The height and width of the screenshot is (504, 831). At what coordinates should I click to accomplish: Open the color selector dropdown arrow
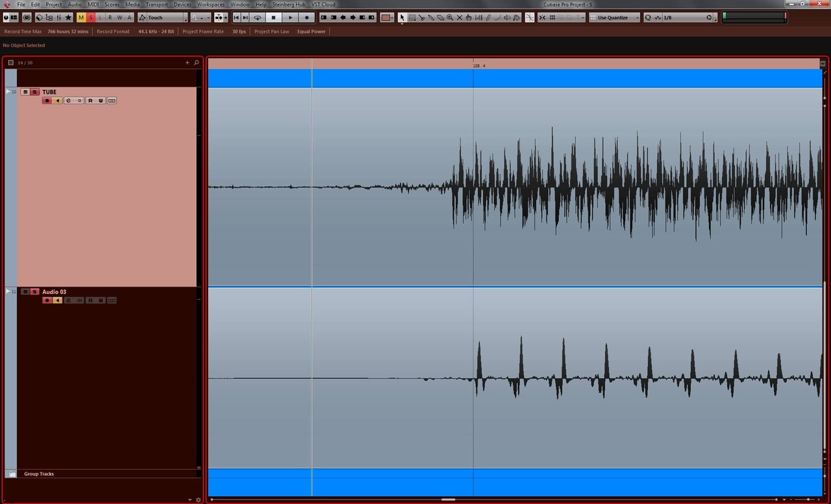click(x=392, y=18)
